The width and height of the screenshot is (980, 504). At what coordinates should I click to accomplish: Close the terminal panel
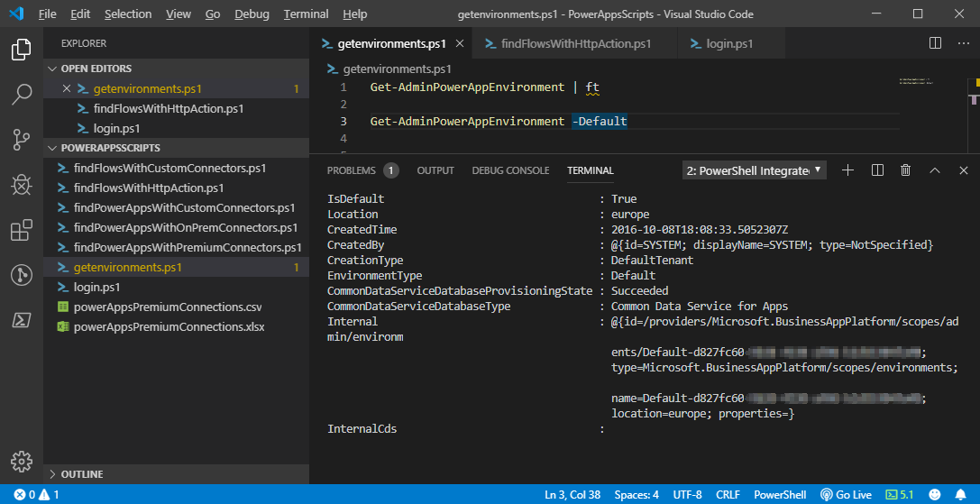click(964, 170)
